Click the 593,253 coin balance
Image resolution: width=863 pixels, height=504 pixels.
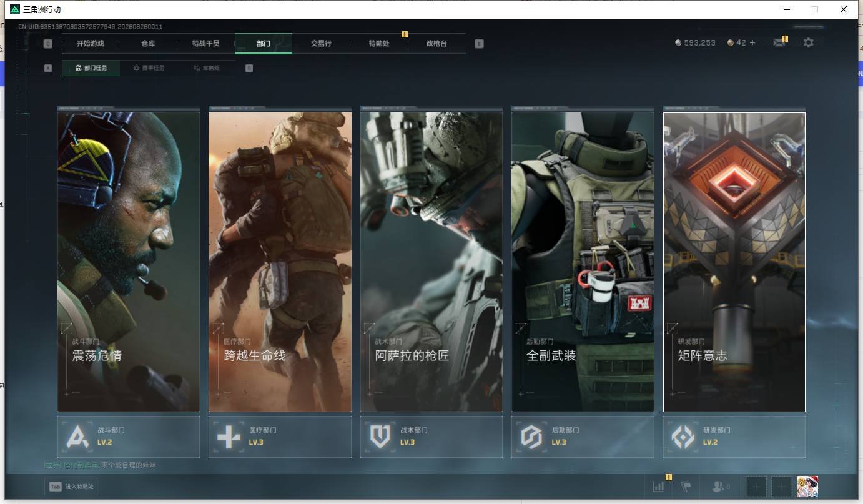click(695, 42)
